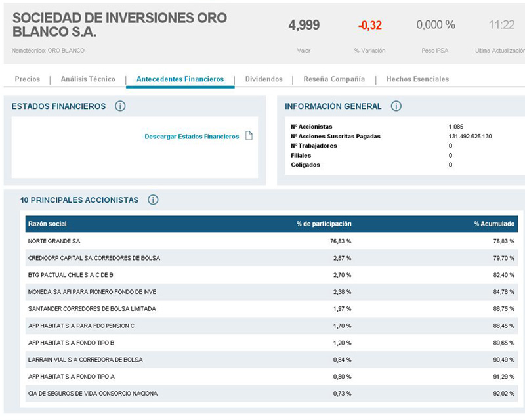Click the Nº Accionistas value 1.085

pyautogui.click(x=456, y=127)
